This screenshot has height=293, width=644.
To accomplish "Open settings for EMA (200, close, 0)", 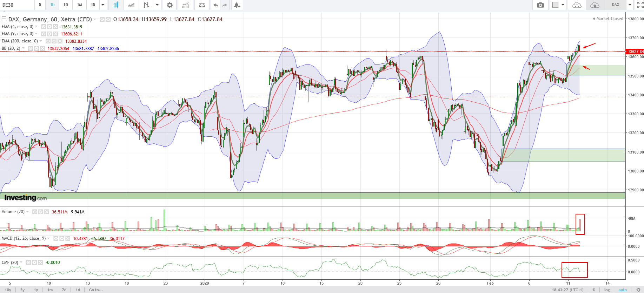I will pos(54,41).
